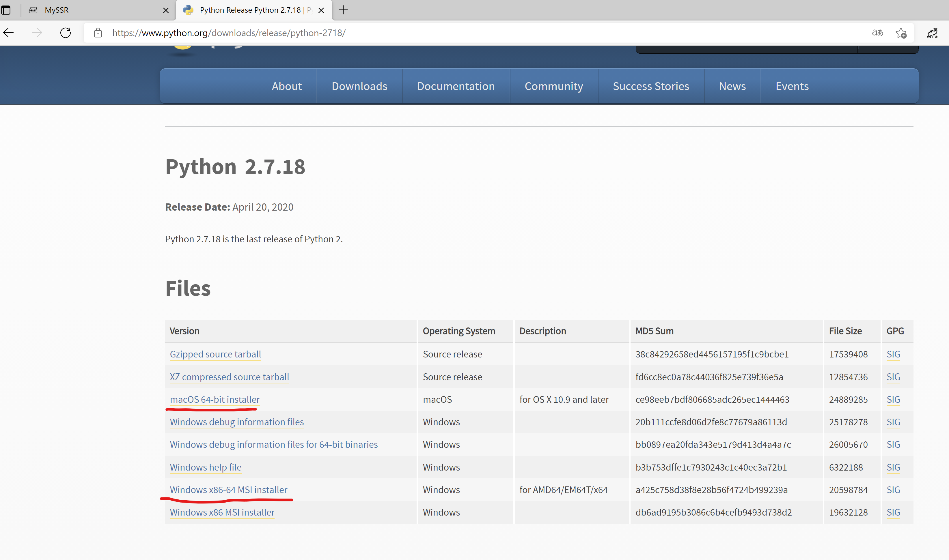Open SIG link for 64-bit binaries debug files
Image resolution: width=949 pixels, height=560 pixels.
click(x=893, y=445)
